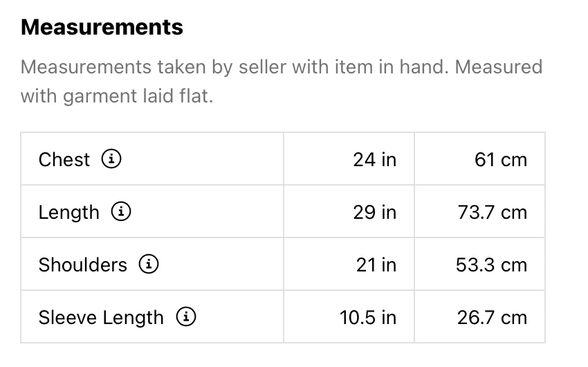
Task: Open the Length measurement info icon
Action: [121, 212]
